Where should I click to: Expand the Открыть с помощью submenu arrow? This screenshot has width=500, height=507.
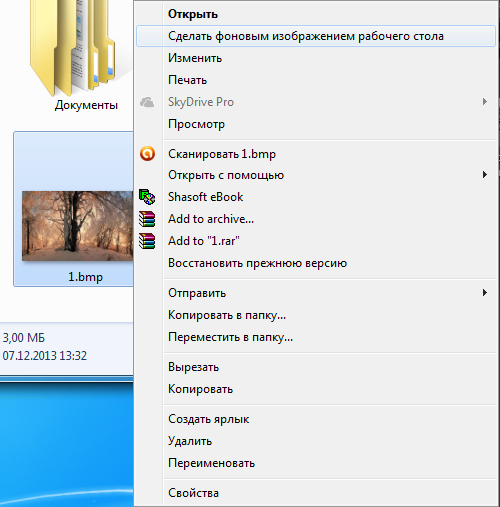(x=485, y=175)
